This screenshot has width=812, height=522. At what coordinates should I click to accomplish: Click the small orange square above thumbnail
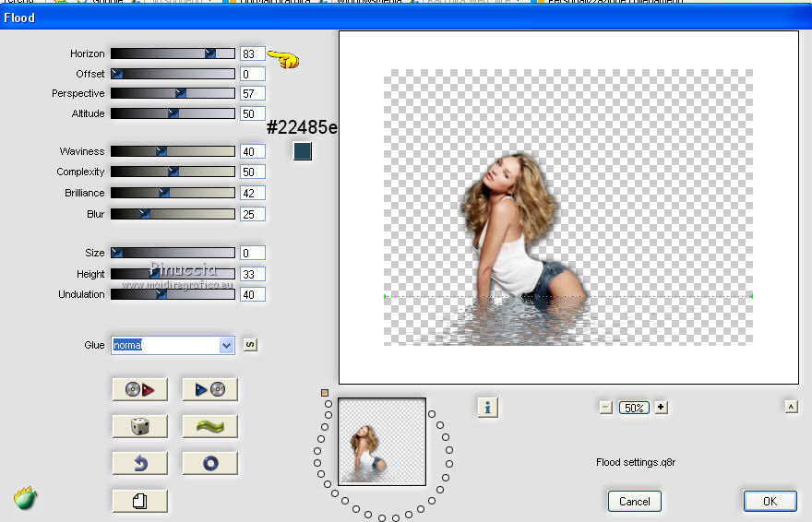point(325,393)
